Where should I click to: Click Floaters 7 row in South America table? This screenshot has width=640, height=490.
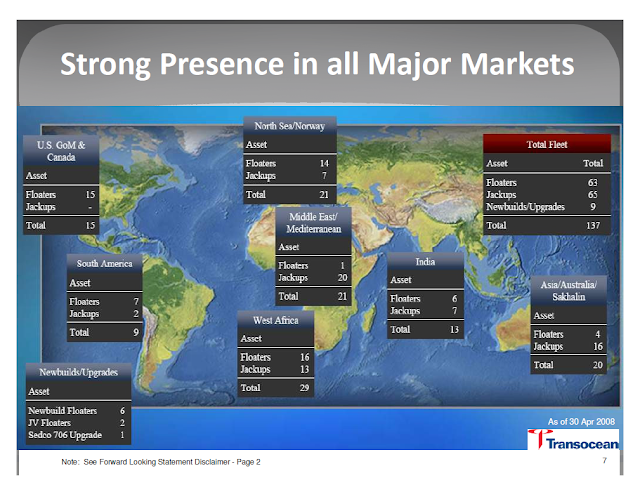point(104,301)
